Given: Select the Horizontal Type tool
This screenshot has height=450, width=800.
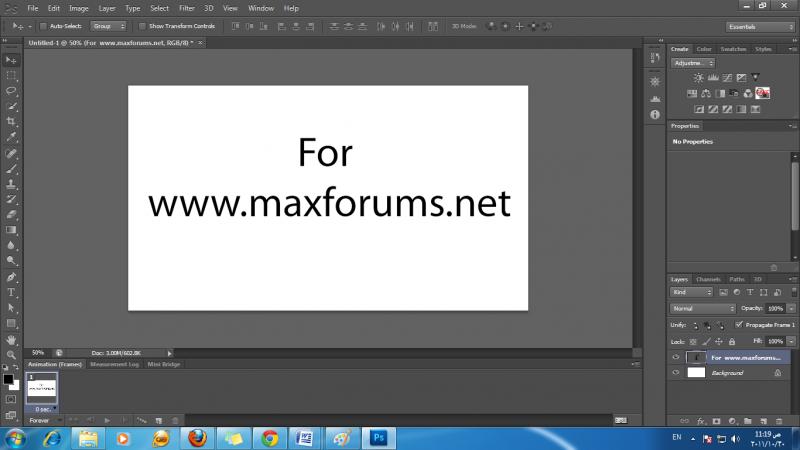Looking at the screenshot, I should coord(11,292).
